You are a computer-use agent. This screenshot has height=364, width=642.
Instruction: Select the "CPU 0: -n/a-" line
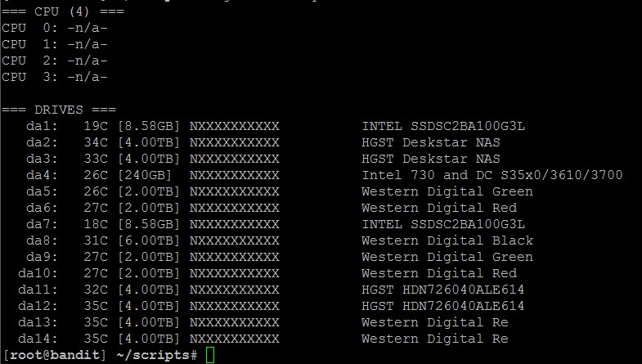55,28
